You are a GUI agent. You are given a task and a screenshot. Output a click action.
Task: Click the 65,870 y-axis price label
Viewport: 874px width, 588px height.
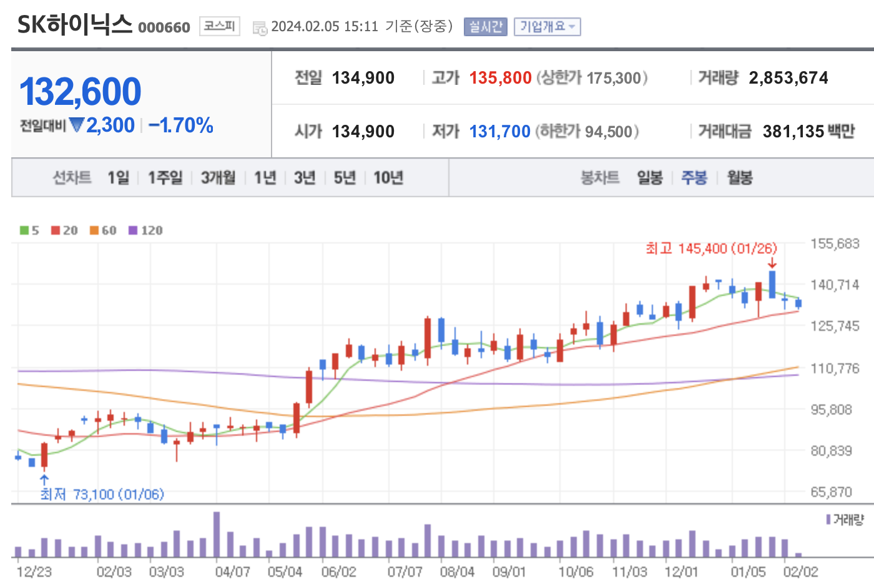coord(832,492)
